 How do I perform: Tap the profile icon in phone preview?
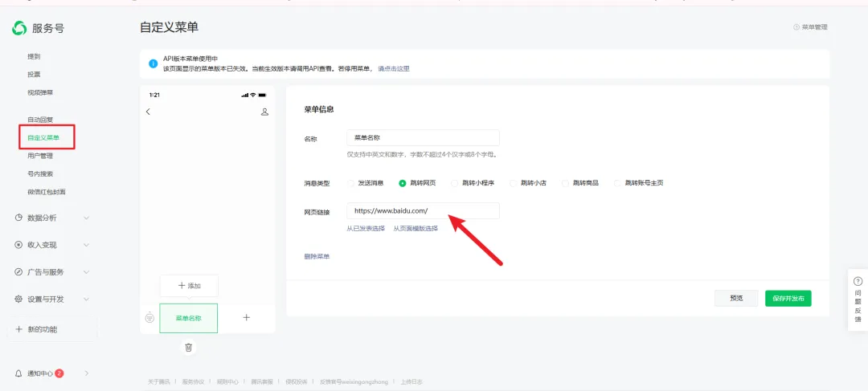[264, 112]
